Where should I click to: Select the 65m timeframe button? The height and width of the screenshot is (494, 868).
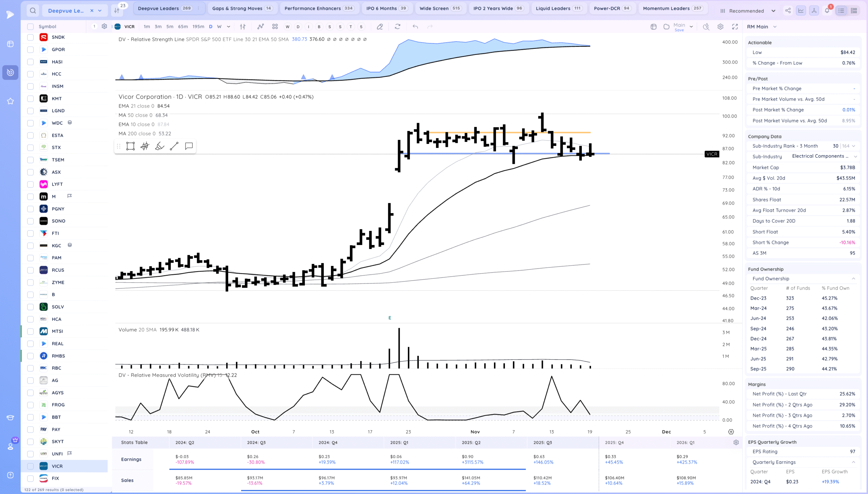click(x=183, y=26)
